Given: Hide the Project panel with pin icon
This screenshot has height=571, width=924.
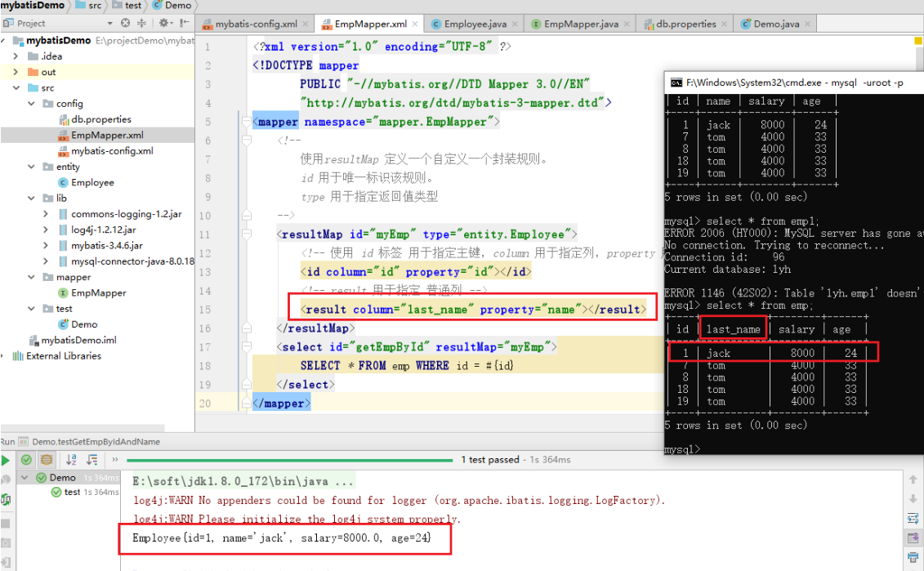Looking at the screenshot, I should (x=185, y=23).
